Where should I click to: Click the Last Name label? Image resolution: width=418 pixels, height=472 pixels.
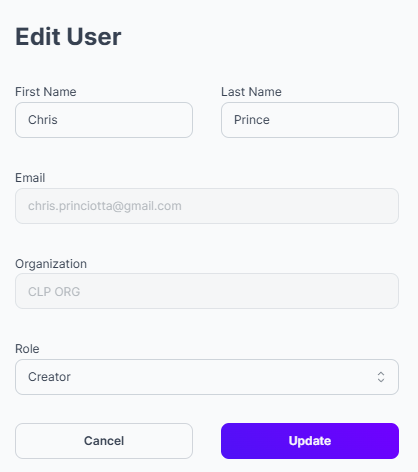point(251,92)
